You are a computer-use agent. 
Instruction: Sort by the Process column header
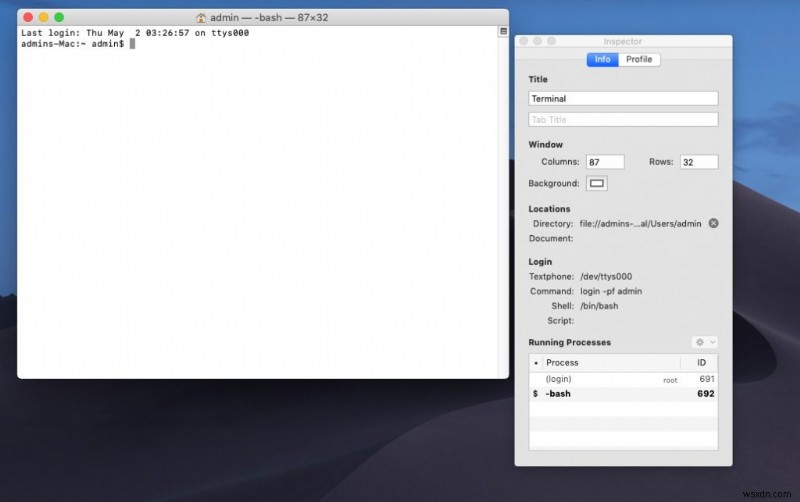tap(611, 363)
